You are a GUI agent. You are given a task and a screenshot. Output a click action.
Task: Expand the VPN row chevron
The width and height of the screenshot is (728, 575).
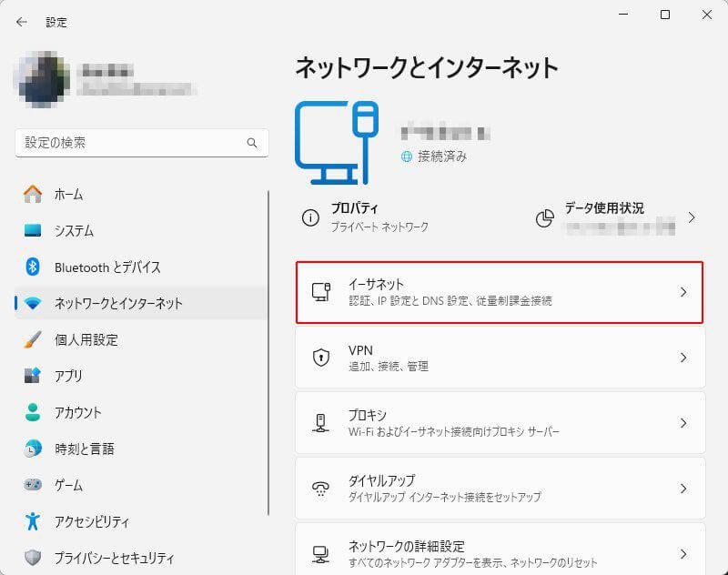click(x=683, y=358)
